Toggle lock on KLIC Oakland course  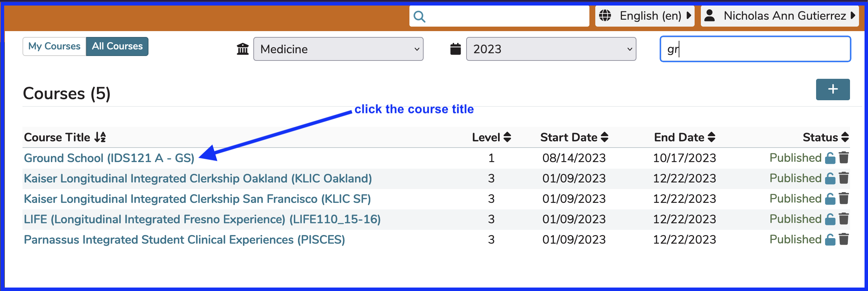click(830, 178)
